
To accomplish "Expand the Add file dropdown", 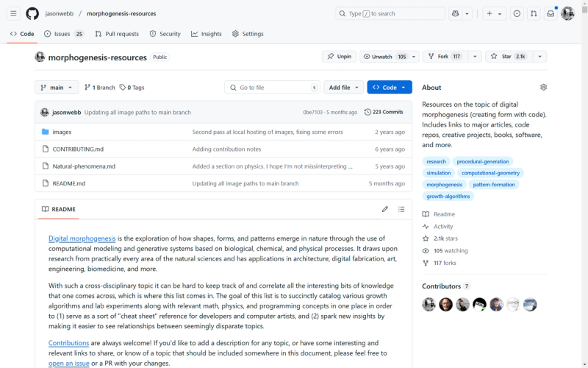I will (343, 87).
